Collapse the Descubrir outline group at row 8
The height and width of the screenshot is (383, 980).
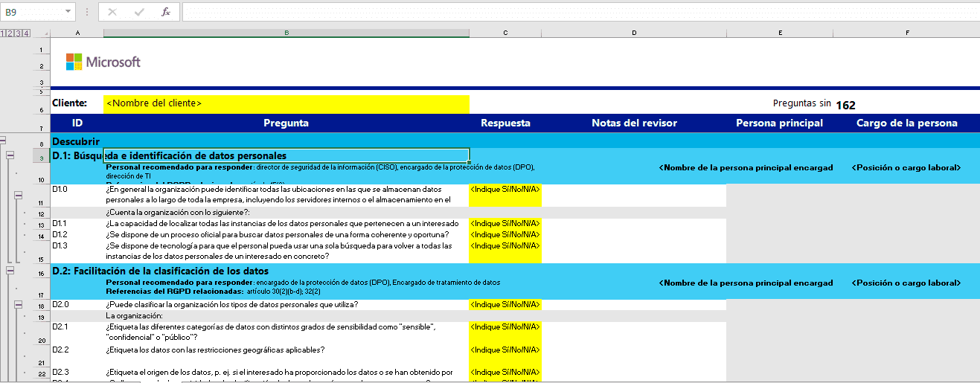coord(3,140)
